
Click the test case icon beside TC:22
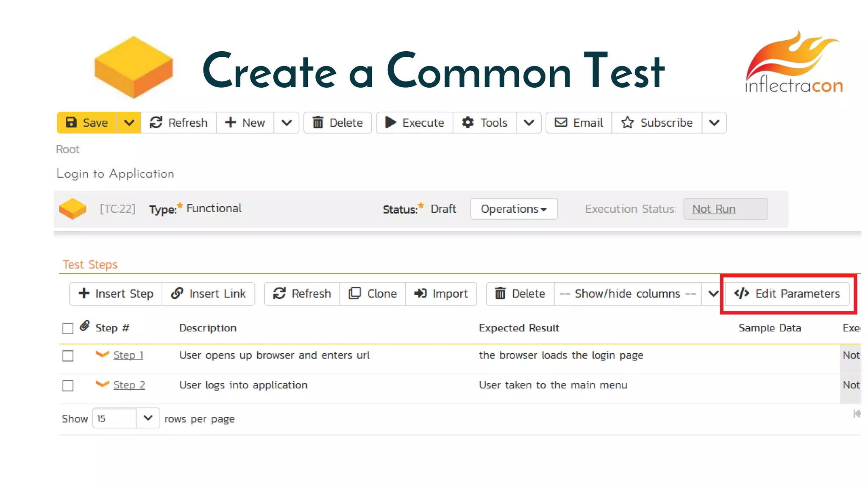pyautogui.click(x=72, y=209)
